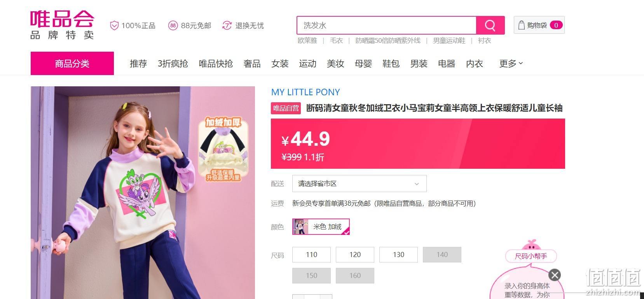This screenshot has height=299, width=644.
Task: Open the 美妆 navigation tab
Action: pyautogui.click(x=335, y=63)
